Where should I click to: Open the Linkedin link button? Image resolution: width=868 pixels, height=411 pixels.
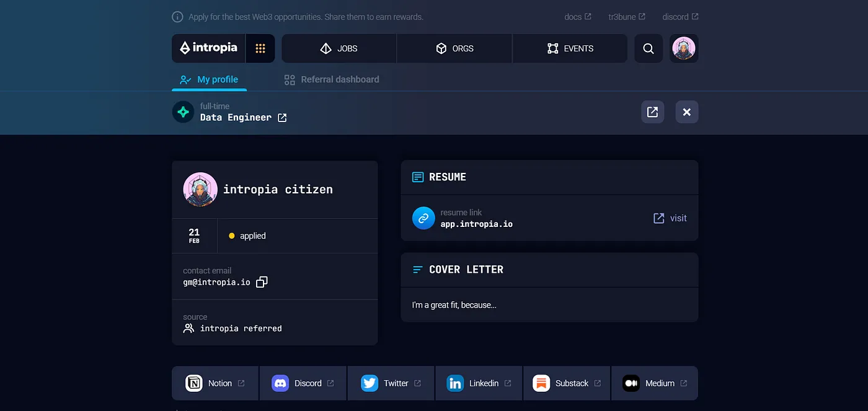click(x=479, y=383)
